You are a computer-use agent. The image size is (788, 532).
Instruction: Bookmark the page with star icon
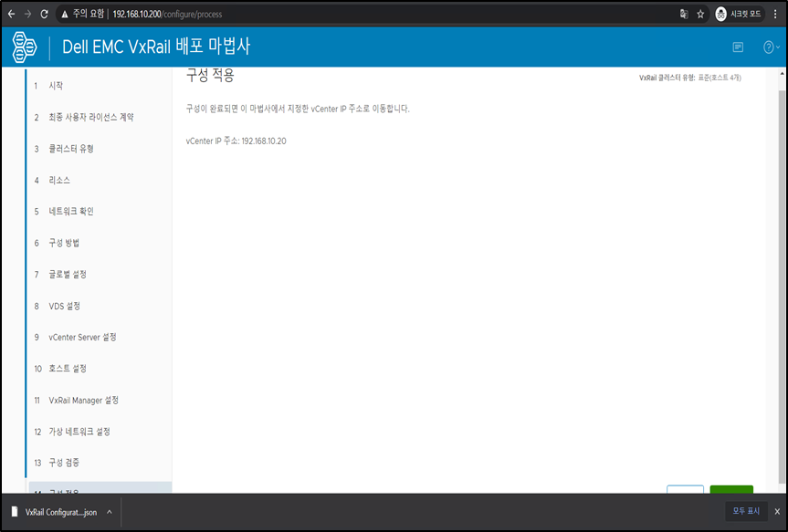tap(700, 14)
